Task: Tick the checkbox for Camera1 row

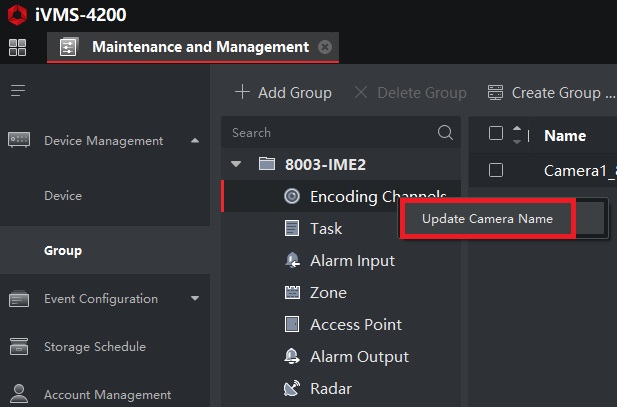Action: click(496, 170)
